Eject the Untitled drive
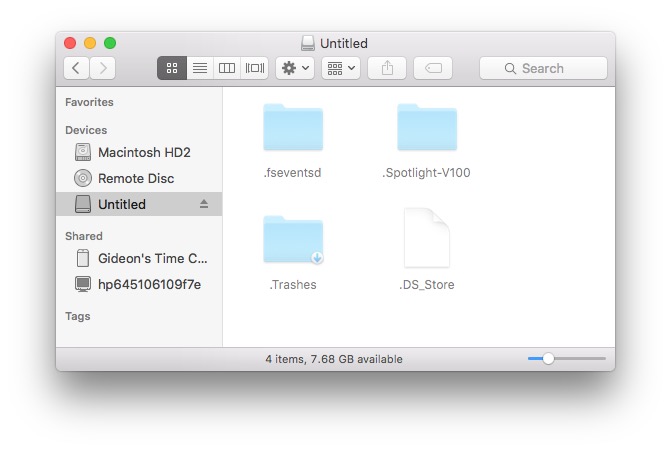Image resolution: width=671 pixels, height=451 pixels. (x=204, y=204)
